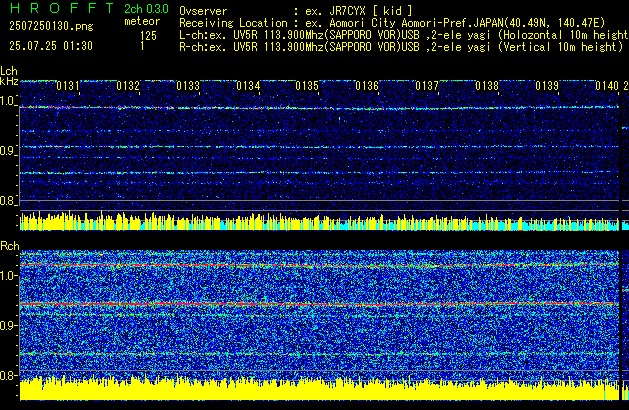629x410 pixels.
Task: Click the 0136 time marker
Action: click(x=367, y=86)
